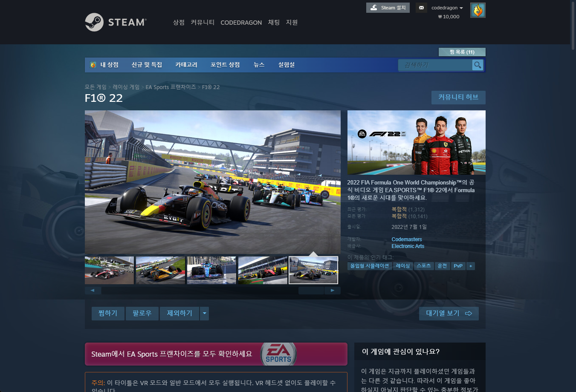Click 레이싱 게임 breadcrumb link
This screenshot has width=576, height=392.
click(126, 87)
